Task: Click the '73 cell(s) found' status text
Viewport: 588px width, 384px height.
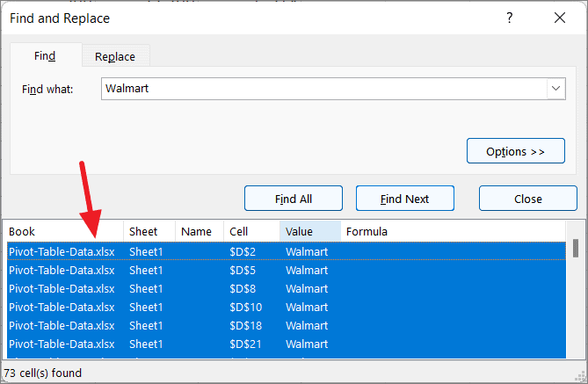Action: pyautogui.click(x=43, y=373)
